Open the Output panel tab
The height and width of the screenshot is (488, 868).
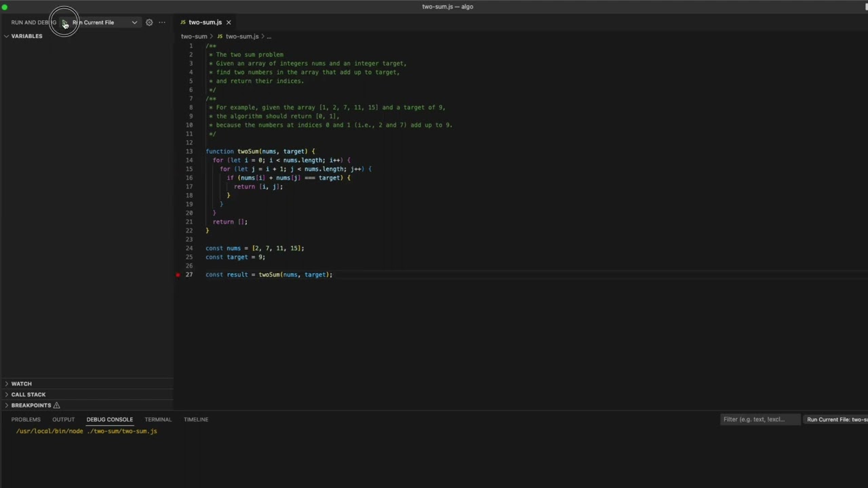click(63, 420)
